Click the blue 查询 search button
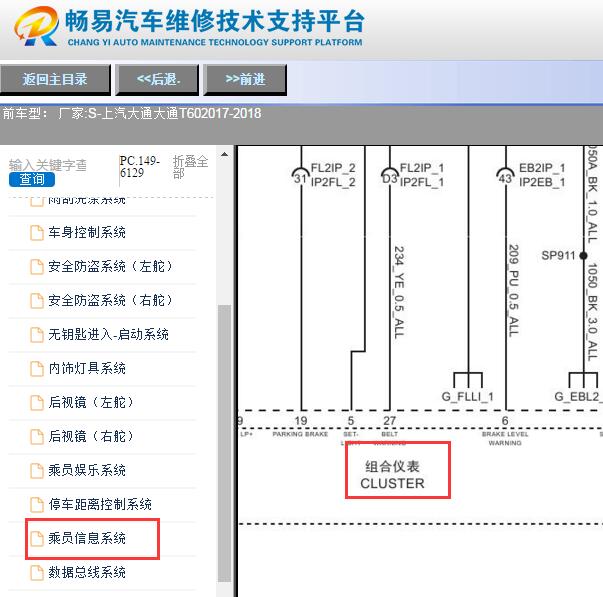This screenshot has height=597, width=603. 32,179
